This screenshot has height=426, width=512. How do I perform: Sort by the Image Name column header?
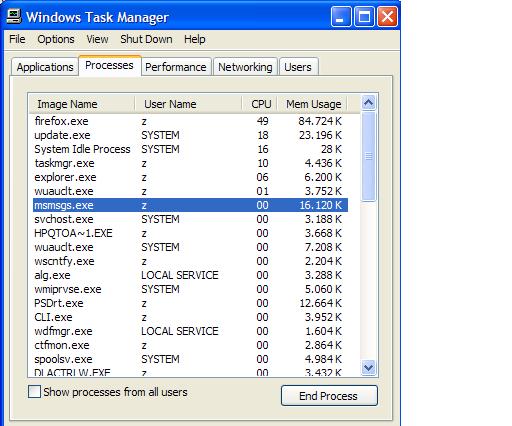pyautogui.click(x=82, y=104)
